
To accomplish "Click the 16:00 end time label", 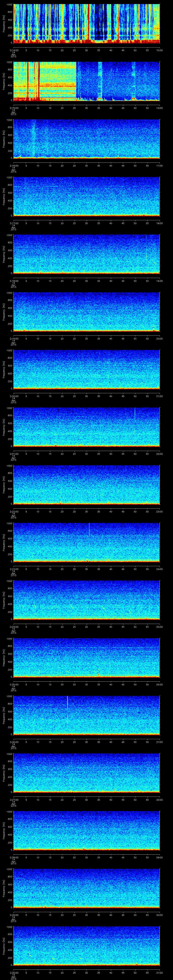I will click(159, 108).
